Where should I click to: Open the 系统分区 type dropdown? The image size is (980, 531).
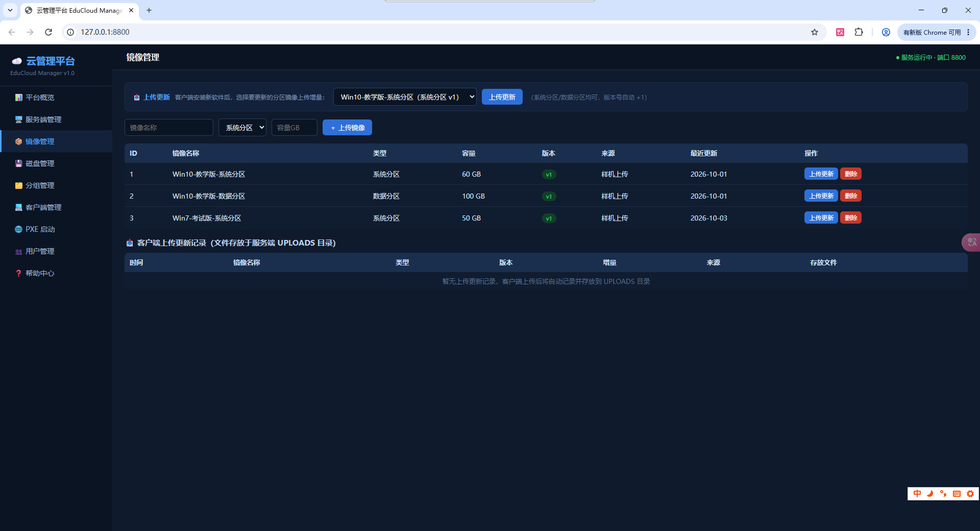242,128
